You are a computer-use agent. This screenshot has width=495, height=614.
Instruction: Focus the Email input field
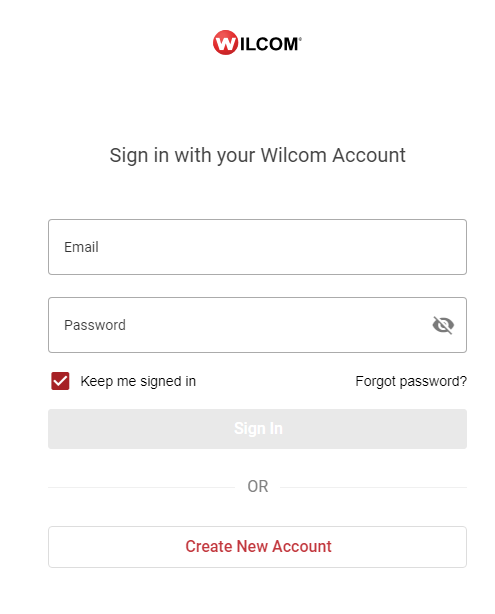(257, 247)
